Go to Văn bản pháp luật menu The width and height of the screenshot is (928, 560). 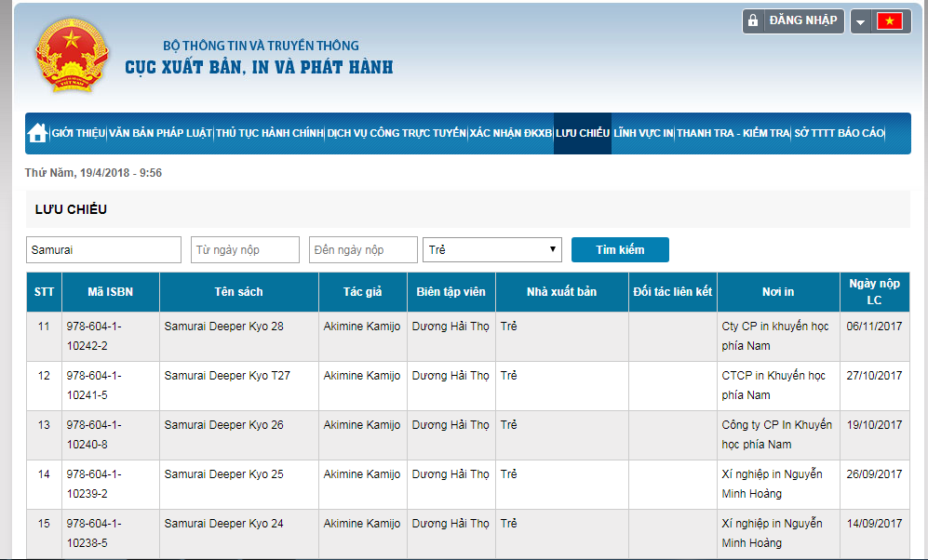160,133
